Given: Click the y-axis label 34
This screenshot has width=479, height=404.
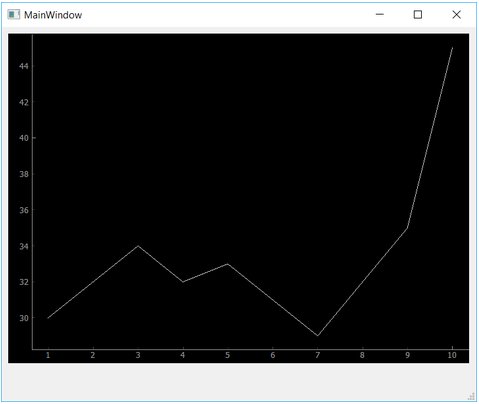Looking at the screenshot, I should [x=24, y=246].
